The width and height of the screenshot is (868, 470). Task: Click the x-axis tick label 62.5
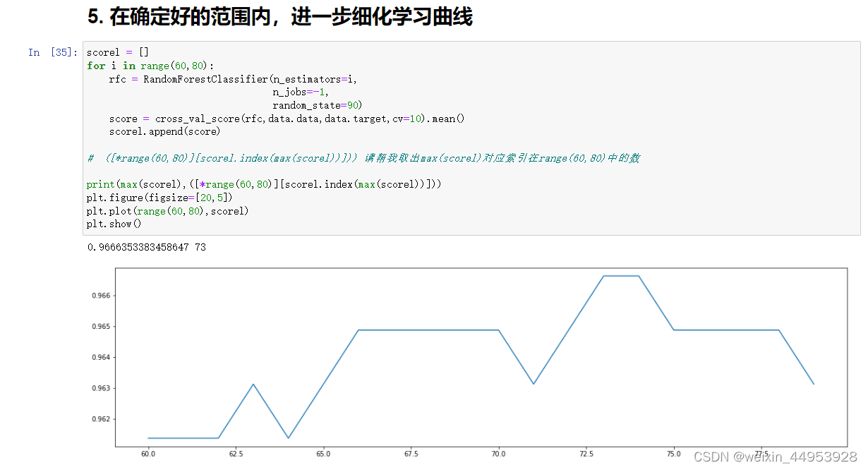(236, 454)
